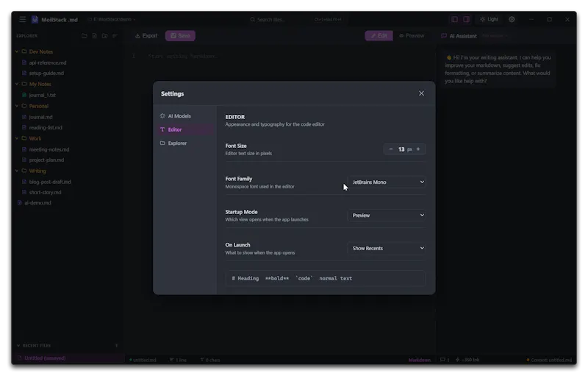Select the Editor settings tab
This screenshot has height=376, width=588.
point(185,130)
